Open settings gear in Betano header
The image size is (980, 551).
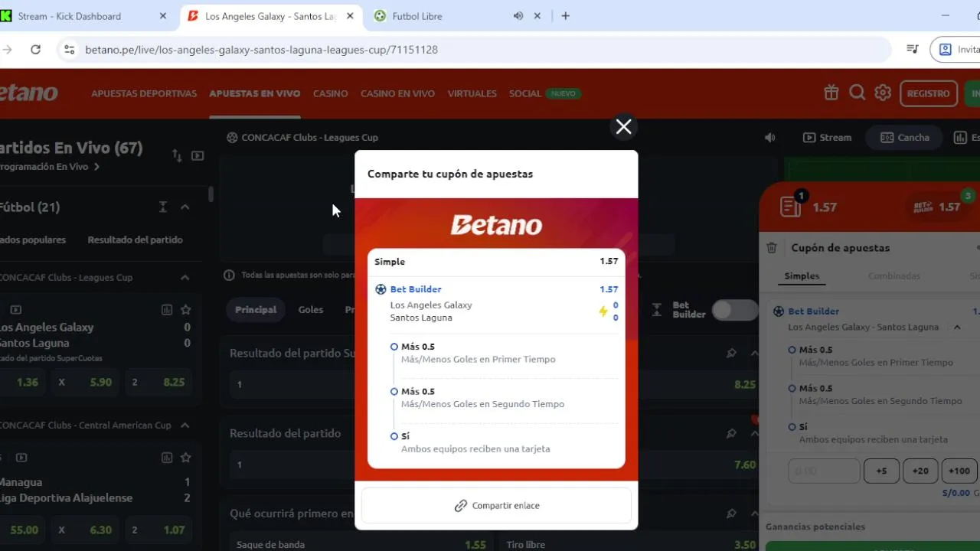click(x=883, y=93)
